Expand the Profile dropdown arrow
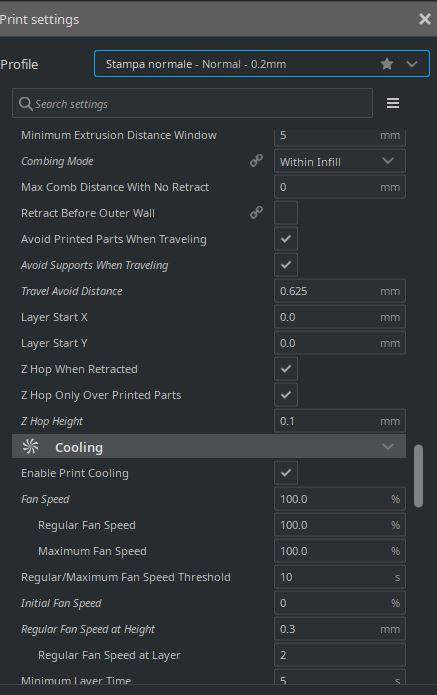 coord(412,64)
